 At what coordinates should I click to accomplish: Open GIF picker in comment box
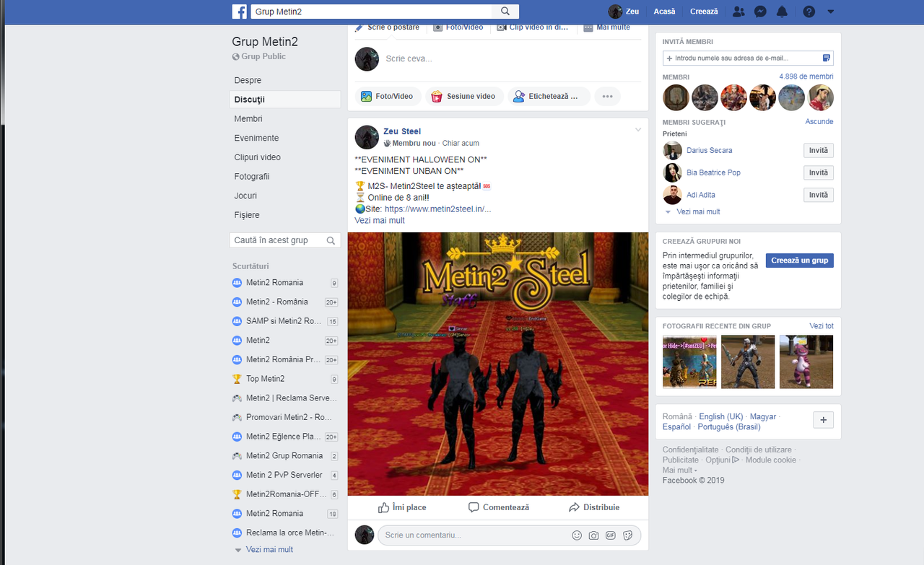(x=611, y=535)
